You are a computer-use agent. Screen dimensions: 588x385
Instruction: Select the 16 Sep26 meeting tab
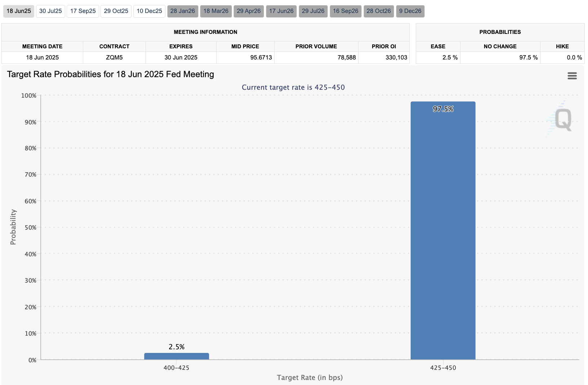tap(346, 11)
